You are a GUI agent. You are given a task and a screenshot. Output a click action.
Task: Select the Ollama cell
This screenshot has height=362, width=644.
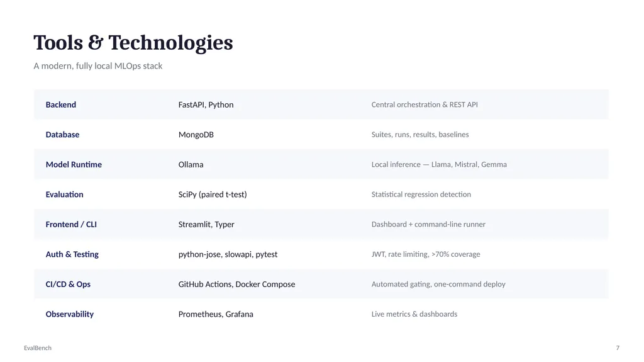point(191,164)
